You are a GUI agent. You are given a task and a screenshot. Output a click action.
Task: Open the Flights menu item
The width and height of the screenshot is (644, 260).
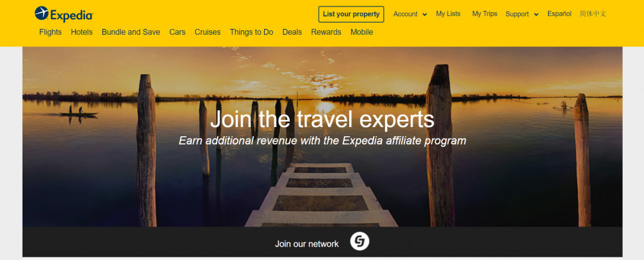pyautogui.click(x=50, y=32)
